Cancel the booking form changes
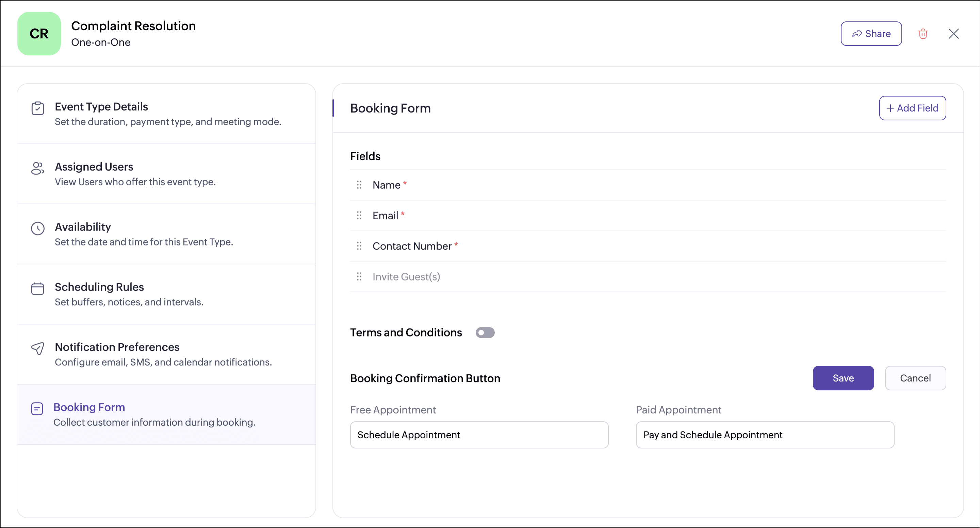980x528 pixels. [x=915, y=378]
